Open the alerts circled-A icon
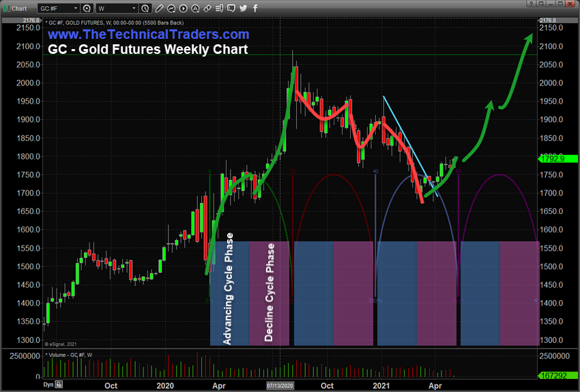 [x=195, y=8]
